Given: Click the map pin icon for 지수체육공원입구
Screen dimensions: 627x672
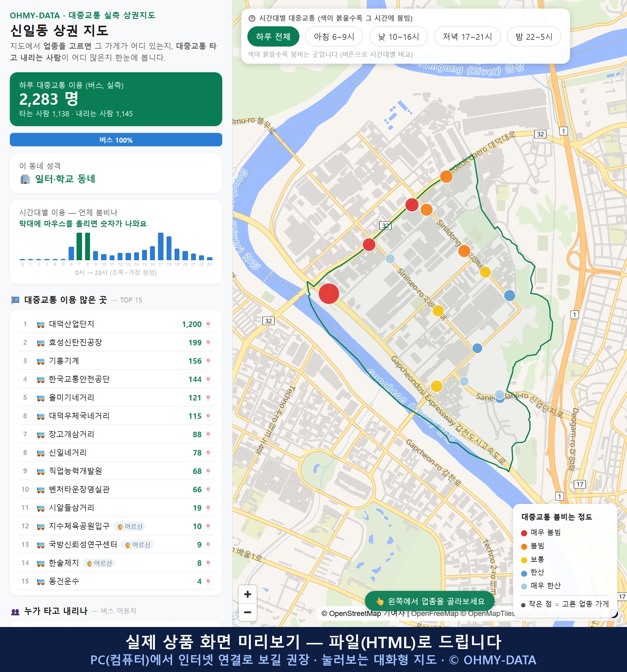Looking at the screenshot, I should (208, 526).
